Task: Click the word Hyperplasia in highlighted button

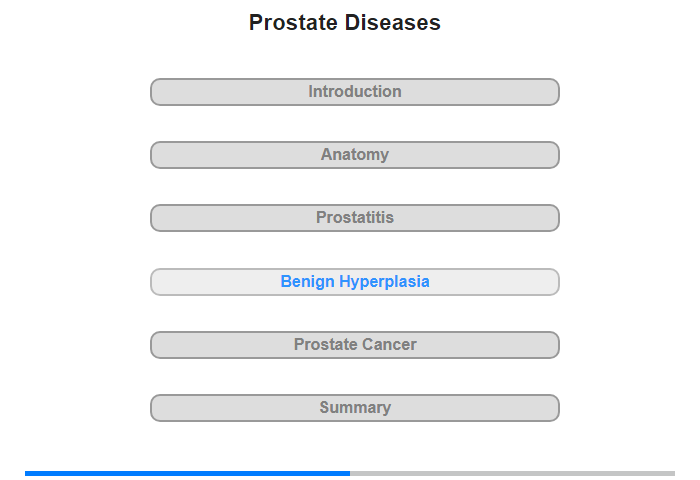Action: point(384,282)
